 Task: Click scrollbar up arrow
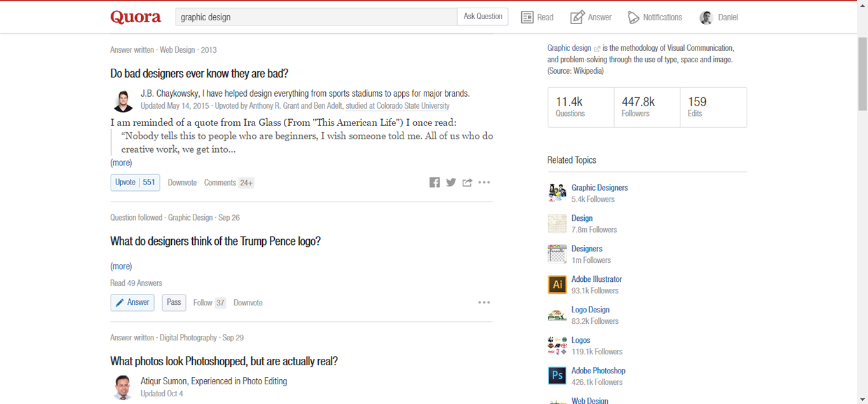point(863,4)
